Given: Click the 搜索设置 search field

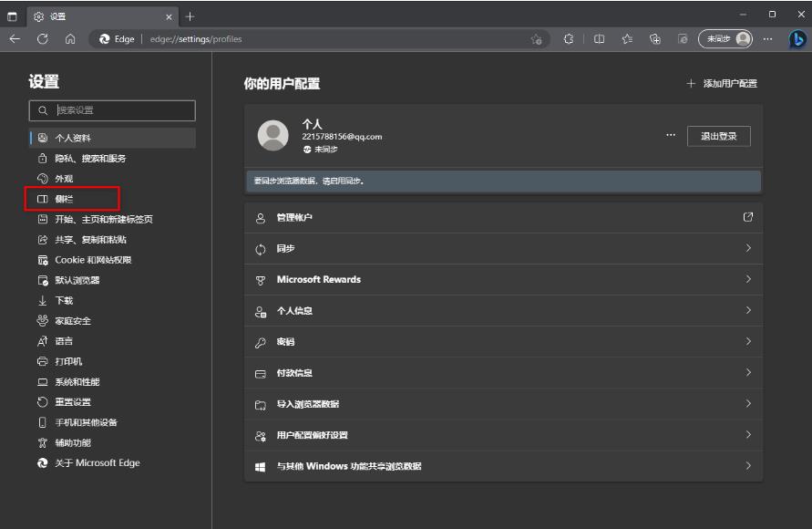Looking at the screenshot, I should pyautogui.click(x=112, y=110).
